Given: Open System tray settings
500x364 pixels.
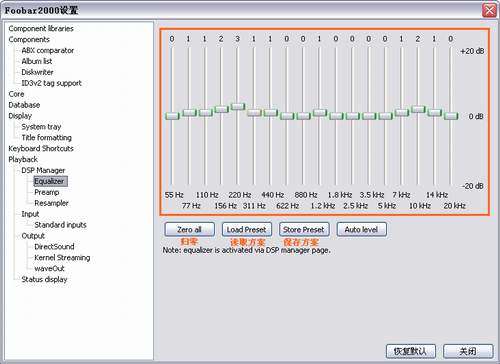Looking at the screenshot, I should pyautogui.click(x=41, y=127).
